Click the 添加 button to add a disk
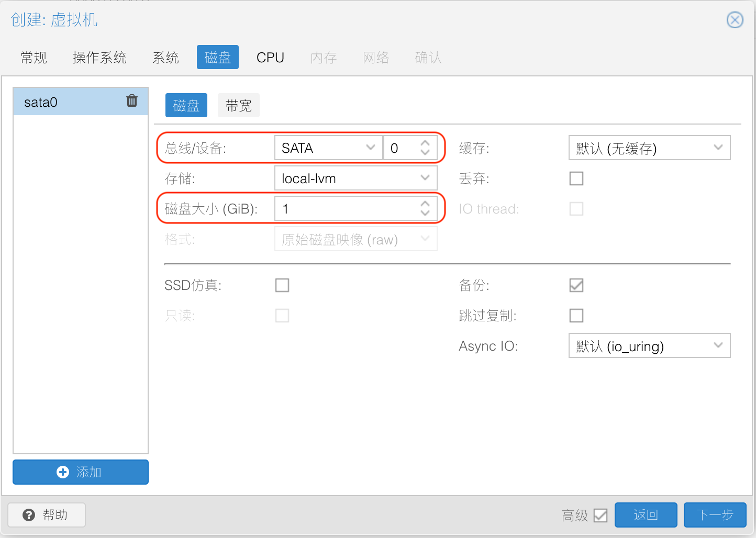Image resolution: width=756 pixels, height=538 pixels. tap(81, 472)
